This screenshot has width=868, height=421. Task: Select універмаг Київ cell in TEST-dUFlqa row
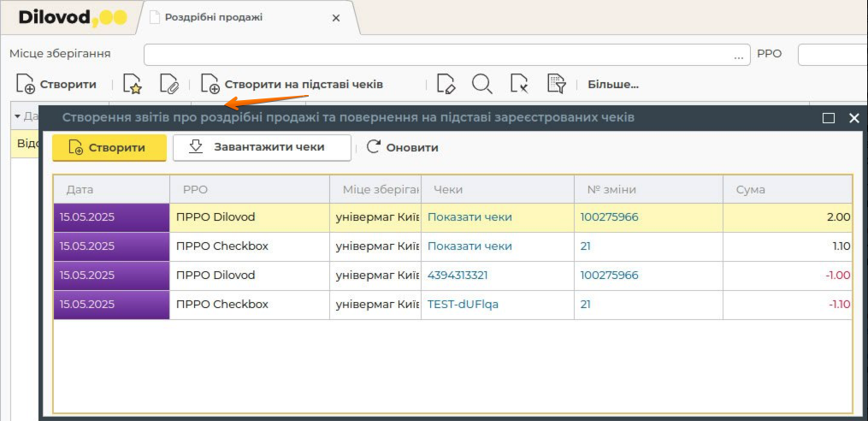click(x=375, y=305)
